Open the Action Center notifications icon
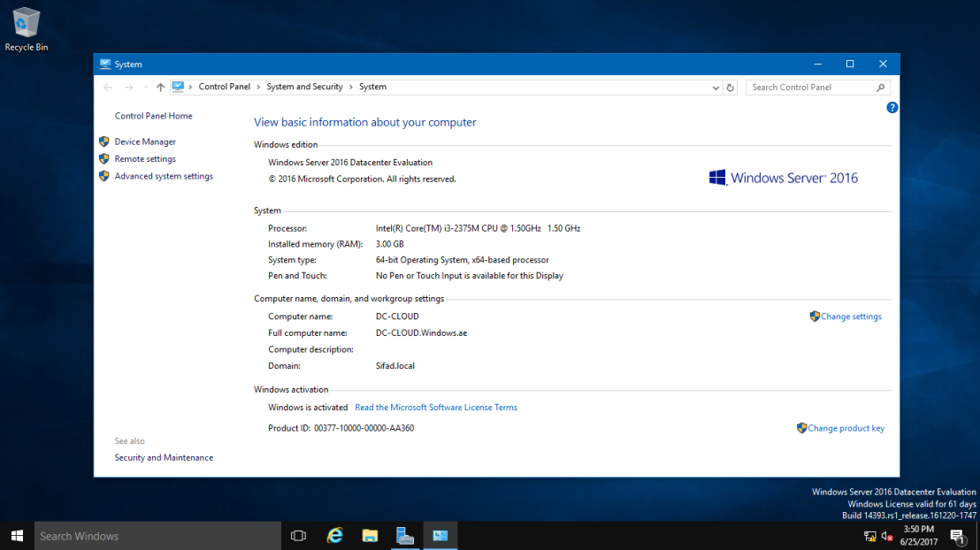980x550 pixels. coord(958,536)
